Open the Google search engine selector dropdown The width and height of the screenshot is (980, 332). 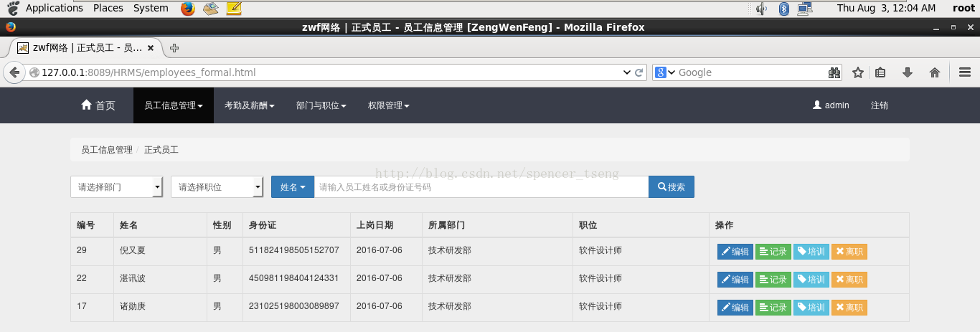coord(665,72)
